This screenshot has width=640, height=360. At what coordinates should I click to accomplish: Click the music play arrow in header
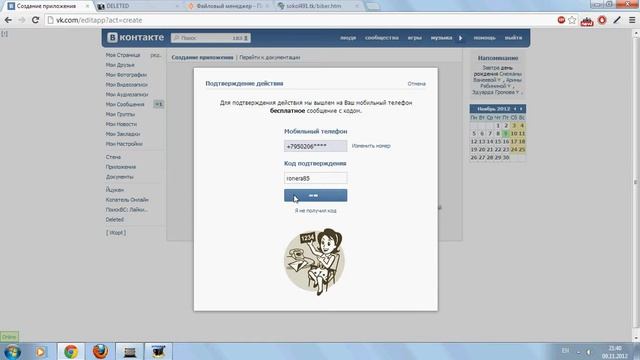pos(460,38)
